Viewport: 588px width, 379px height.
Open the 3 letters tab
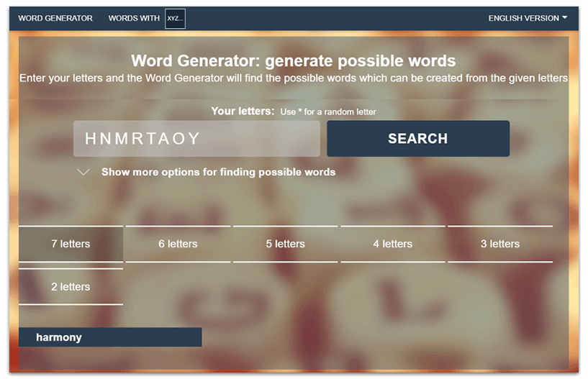coord(500,244)
